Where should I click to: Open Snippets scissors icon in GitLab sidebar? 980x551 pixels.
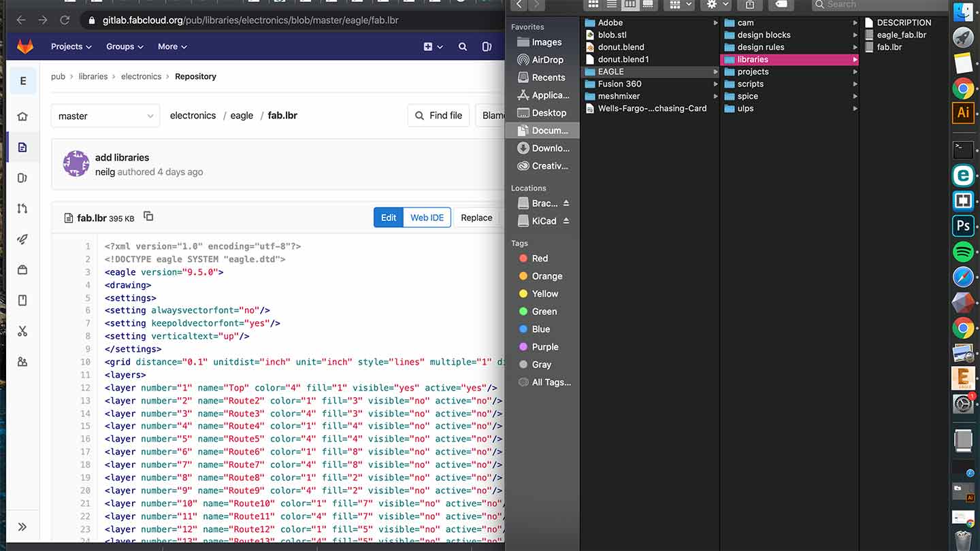(x=22, y=331)
